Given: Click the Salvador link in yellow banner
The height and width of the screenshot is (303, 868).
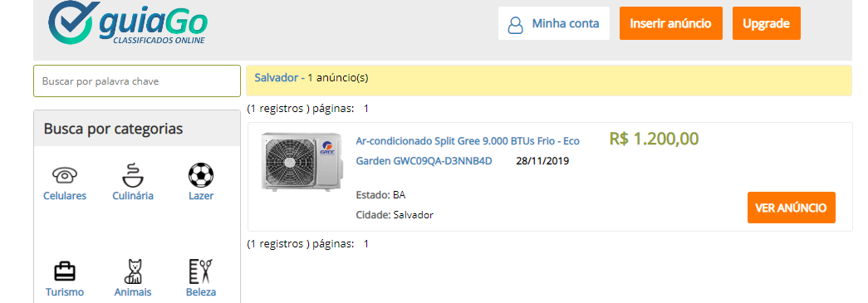Looking at the screenshot, I should coord(277,78).
